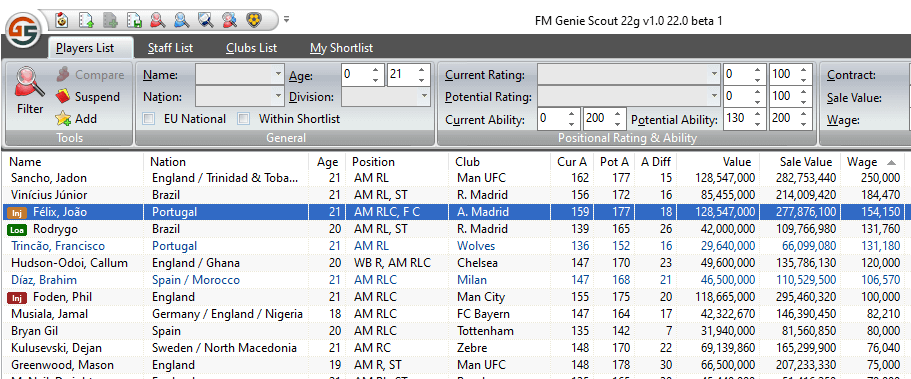
Task: Select the Greenwood, Mason player row
Action: [x=456, y=366]
